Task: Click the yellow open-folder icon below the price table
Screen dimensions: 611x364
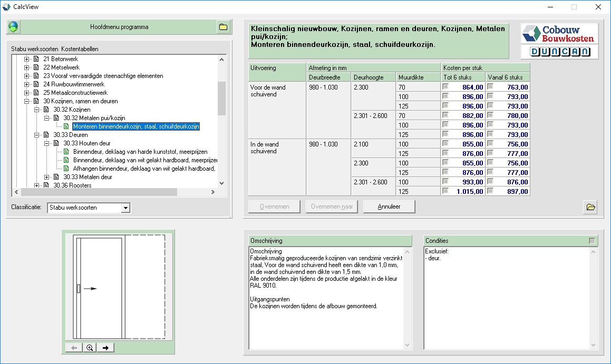Action: coord(590,207)
